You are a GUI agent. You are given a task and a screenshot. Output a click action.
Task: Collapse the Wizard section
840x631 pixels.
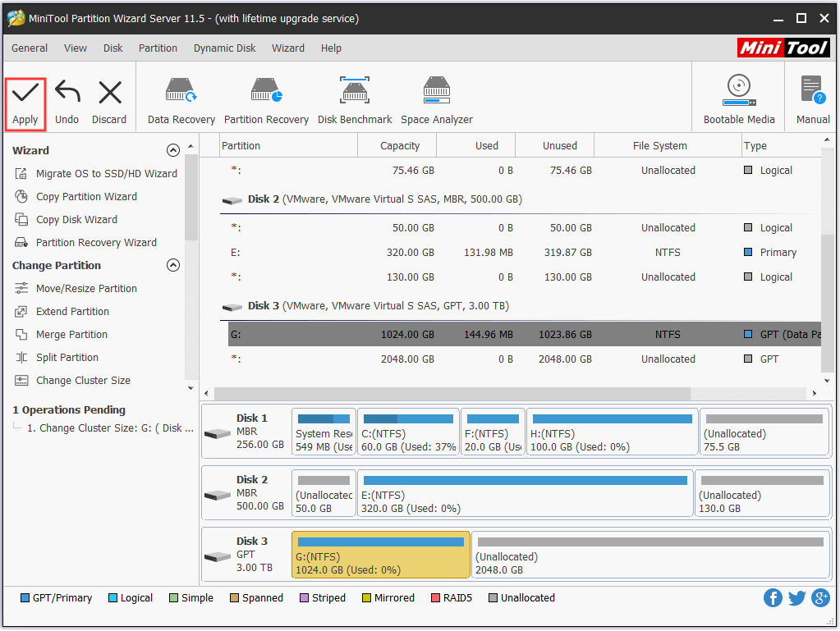coord(173,150)
